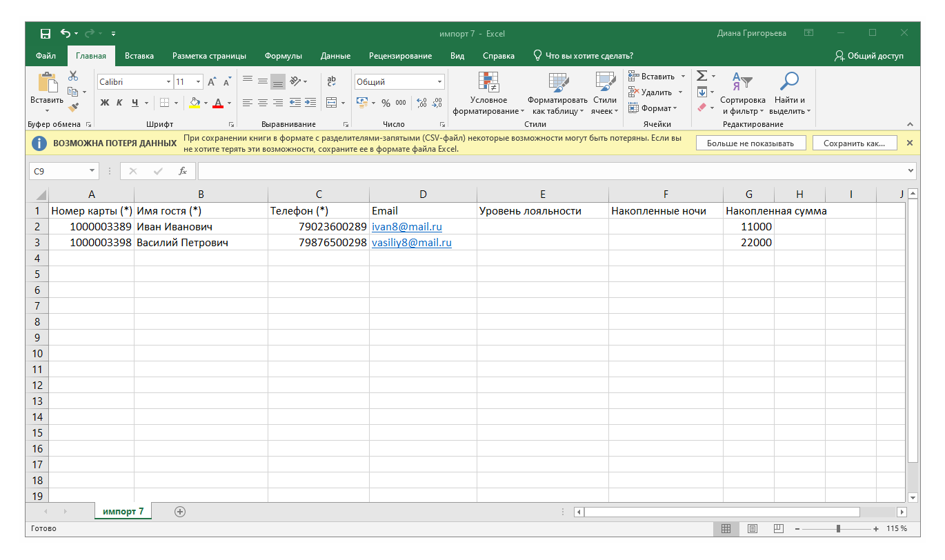The height and width of the screenshot is (560, 945).
Task: Open the Формулы ribbon tab
Action: (x=283, y=56)
